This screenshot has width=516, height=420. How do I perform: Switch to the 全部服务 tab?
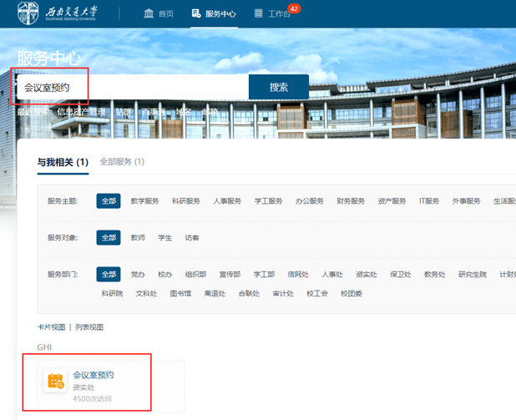(x=122, y=161)
